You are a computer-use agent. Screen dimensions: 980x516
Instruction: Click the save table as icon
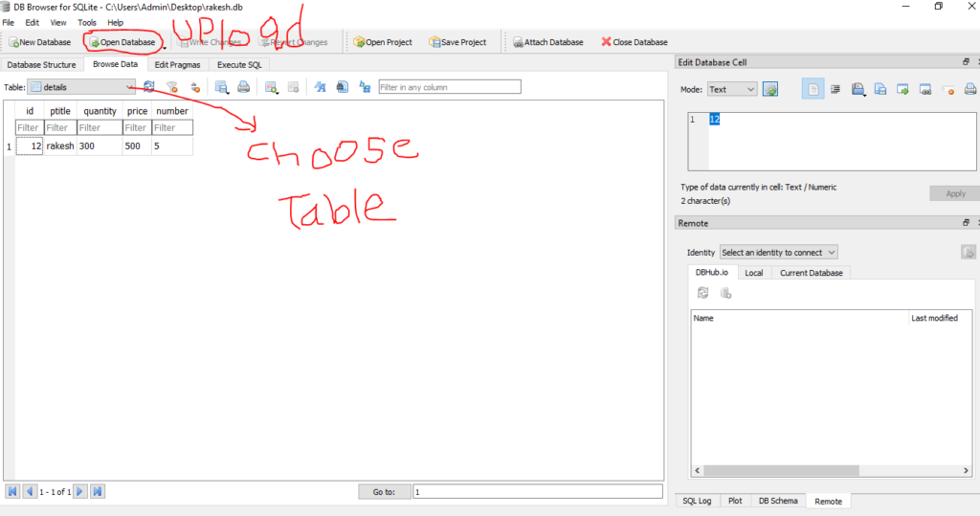221,87
